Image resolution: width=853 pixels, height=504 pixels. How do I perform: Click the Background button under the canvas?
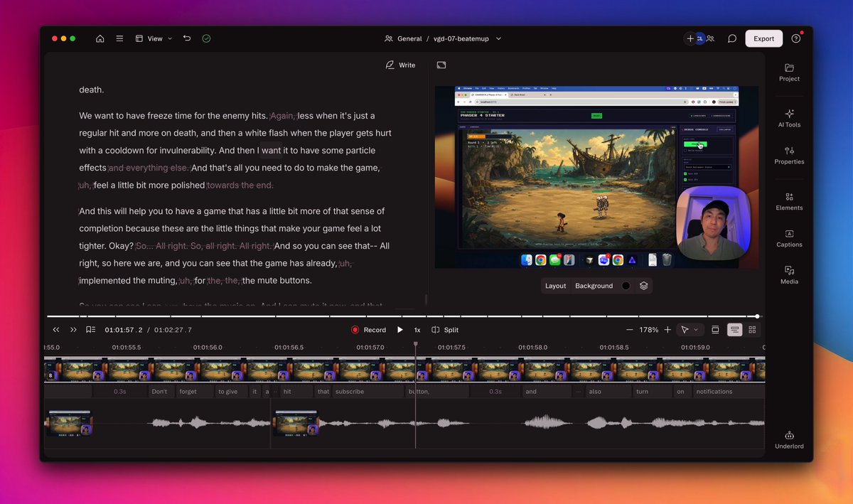click(594, 286)
